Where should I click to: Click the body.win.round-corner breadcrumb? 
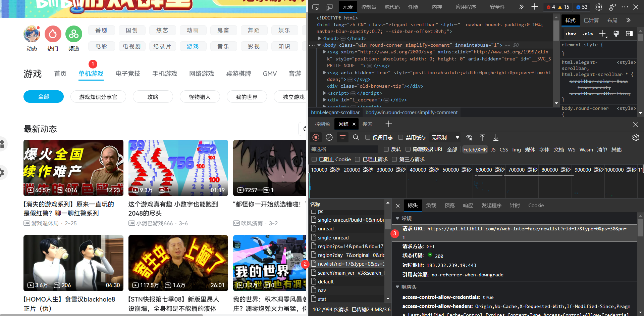(x=411, y=112)
